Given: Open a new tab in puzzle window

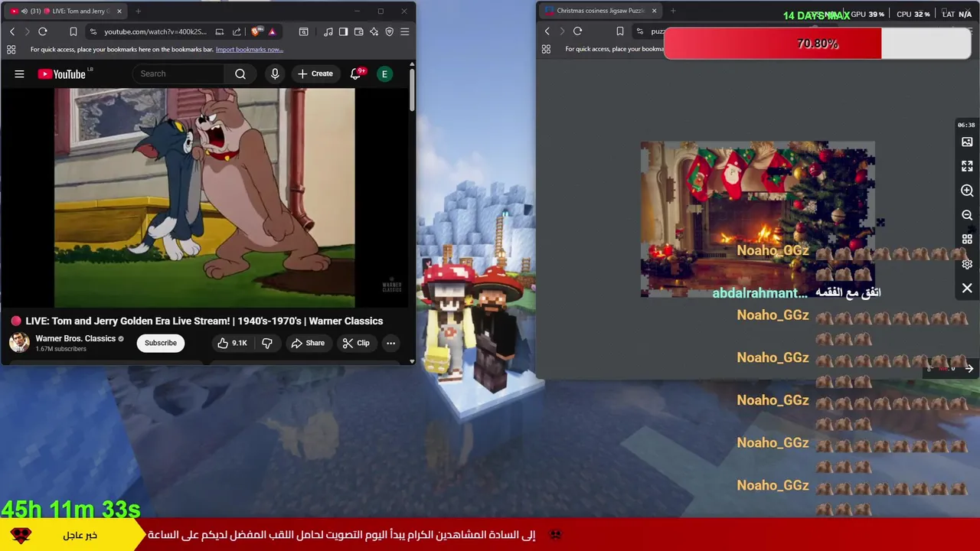Looking at the screenshot, I should tap(673, 11).
